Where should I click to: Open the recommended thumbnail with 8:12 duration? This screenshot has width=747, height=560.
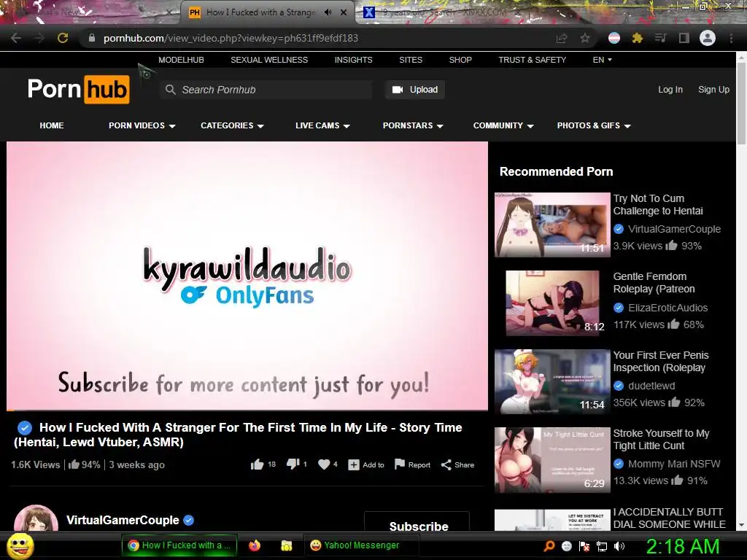pyautogui.click(x=552, y=303)
